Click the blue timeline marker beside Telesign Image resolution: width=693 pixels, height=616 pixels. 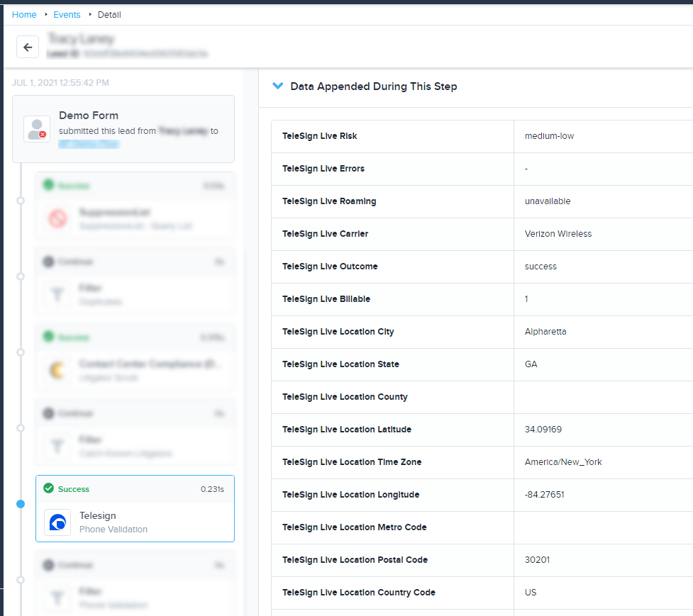(x=20, y=504)
